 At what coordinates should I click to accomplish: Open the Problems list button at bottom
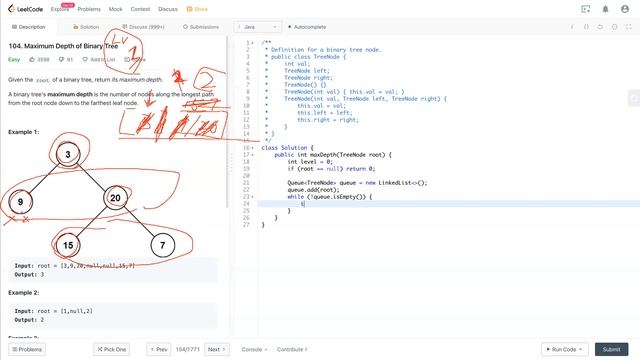coord(27,349)
